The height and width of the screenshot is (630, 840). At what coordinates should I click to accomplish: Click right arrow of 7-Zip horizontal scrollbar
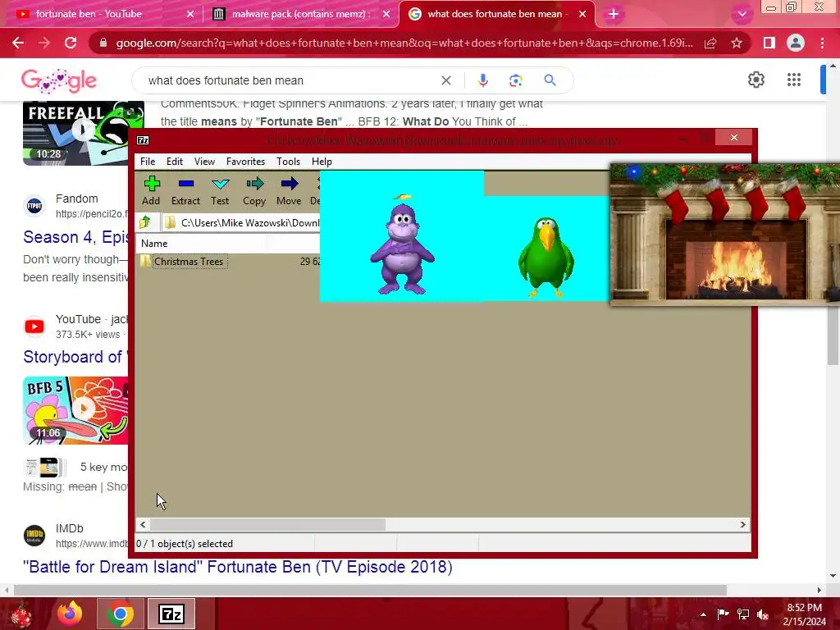pos(742,524)
